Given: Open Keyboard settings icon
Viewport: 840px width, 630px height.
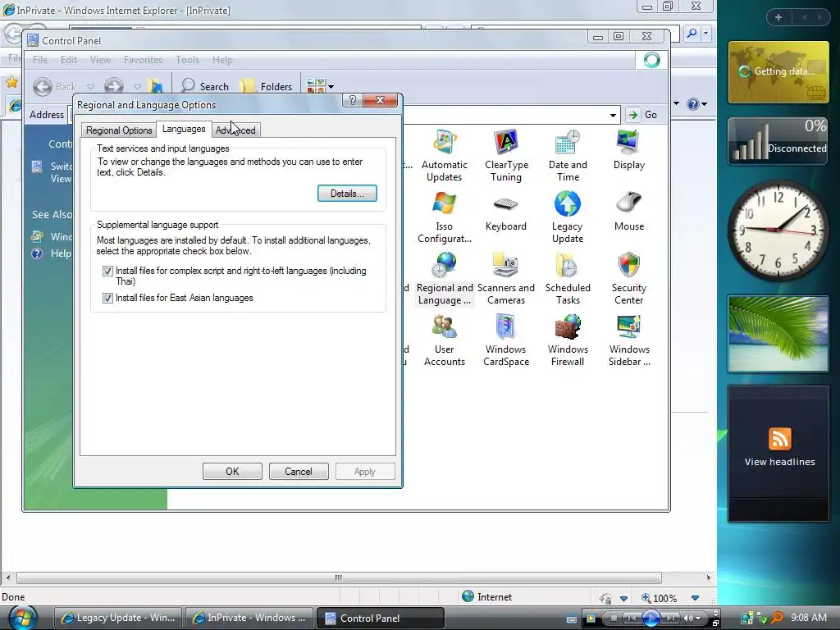Looking at the screenshot, I should [x=505, y=204].
